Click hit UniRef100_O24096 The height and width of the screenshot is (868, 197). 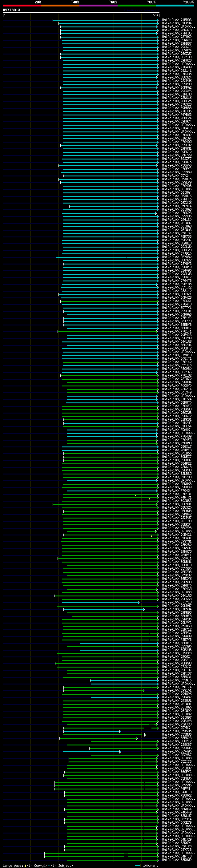coord(177,271)
